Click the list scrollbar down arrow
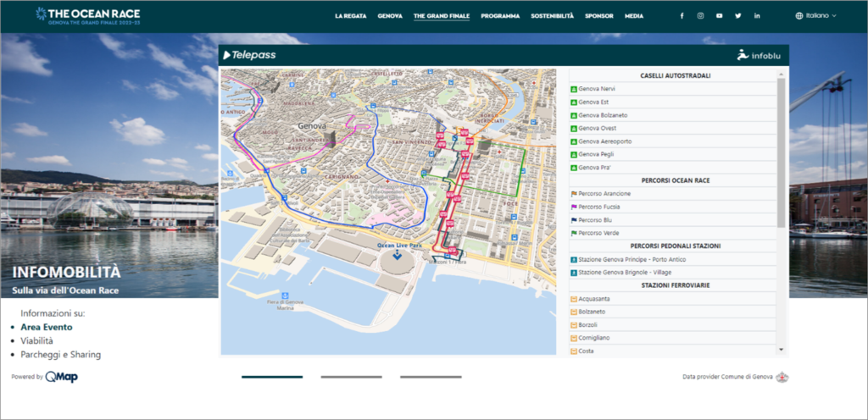The height and width of the screenshot is (420, 868). [781, 350]
